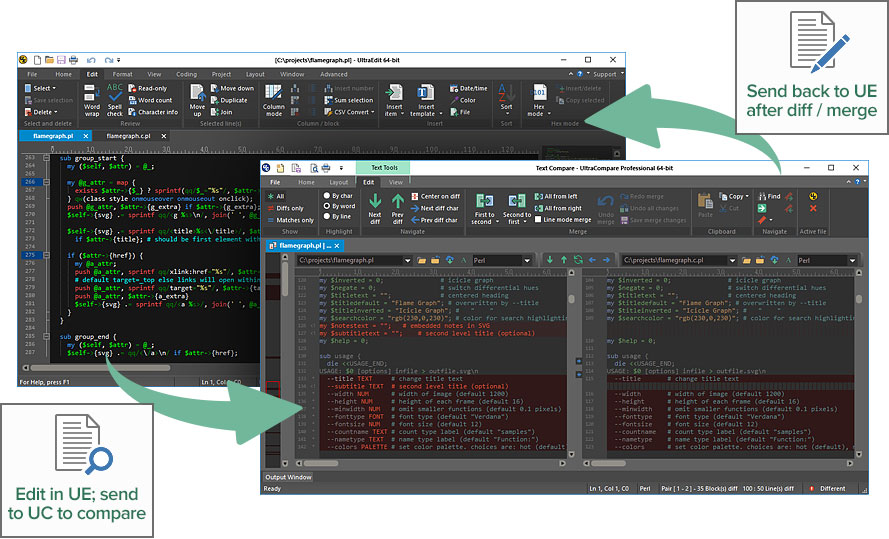Click left compare pane vertical scrollbar
This screenshot has height=539, width=889.
571,299
